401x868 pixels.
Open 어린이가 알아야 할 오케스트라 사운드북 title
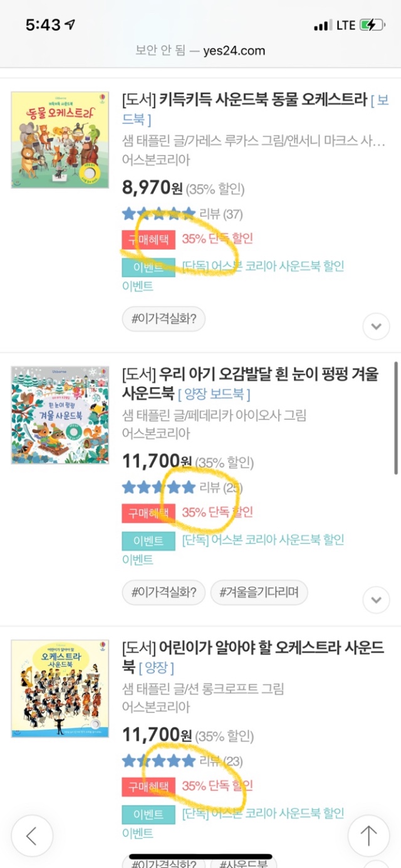251,649
